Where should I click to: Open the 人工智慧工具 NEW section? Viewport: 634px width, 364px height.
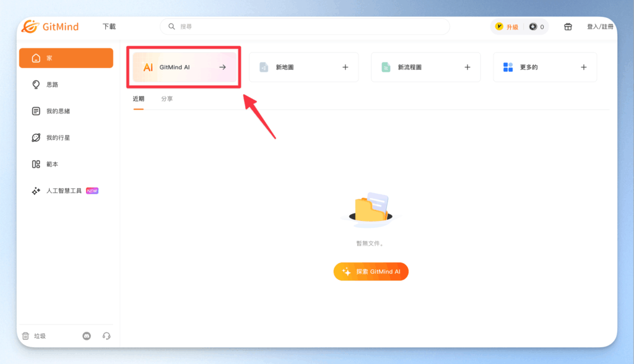point(64,191)
